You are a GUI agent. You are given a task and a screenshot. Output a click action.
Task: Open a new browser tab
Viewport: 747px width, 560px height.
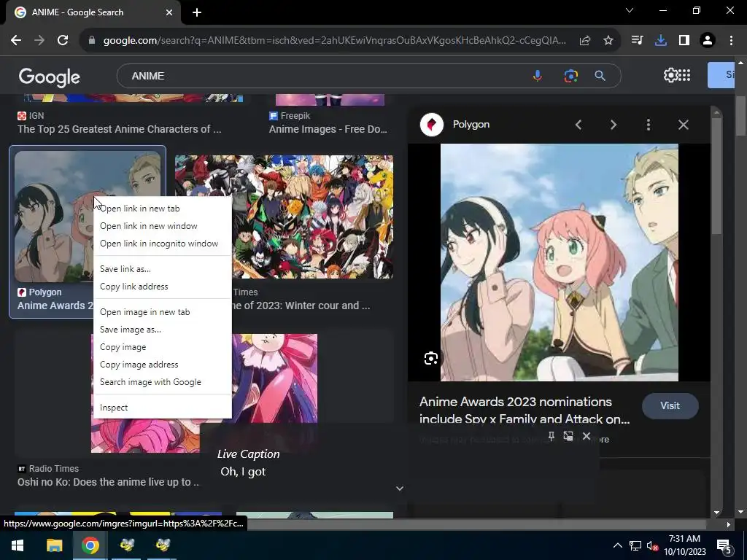tap(197, 12)
